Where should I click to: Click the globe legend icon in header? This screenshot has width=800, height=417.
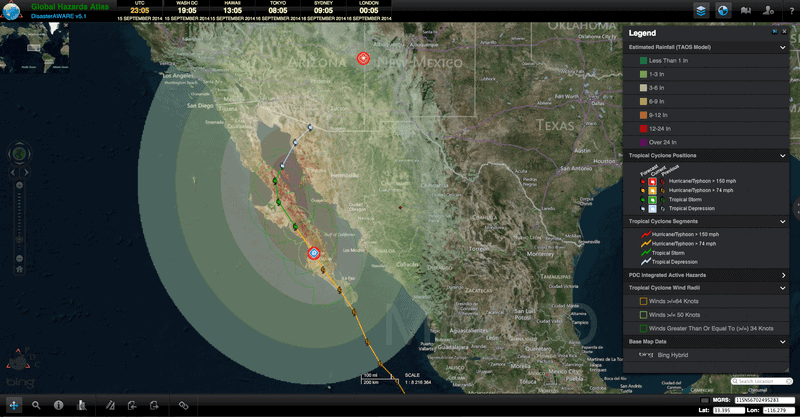(723, 11)
